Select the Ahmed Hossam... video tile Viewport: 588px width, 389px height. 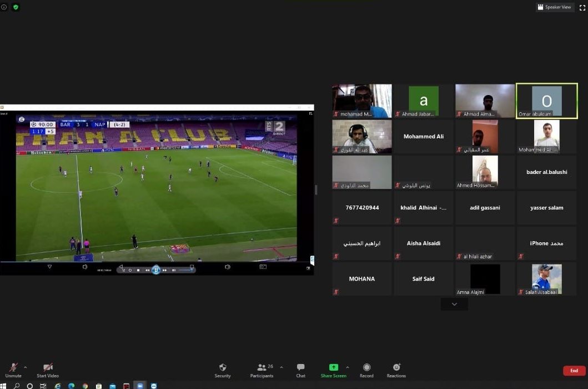(x=485, y=172)
